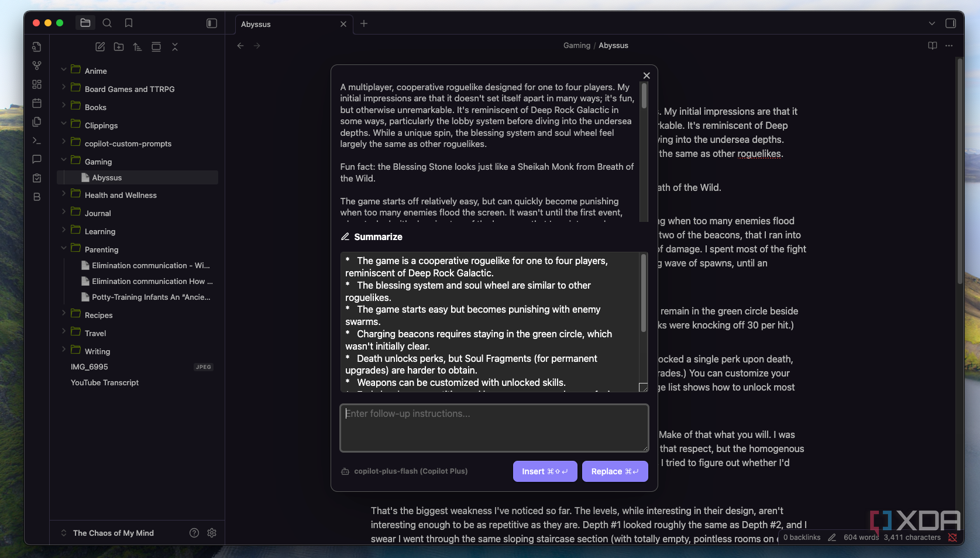Expand the Recipes folder
Image resolution: width=980 pixels, height=558 pixels.
coord(64,314)
